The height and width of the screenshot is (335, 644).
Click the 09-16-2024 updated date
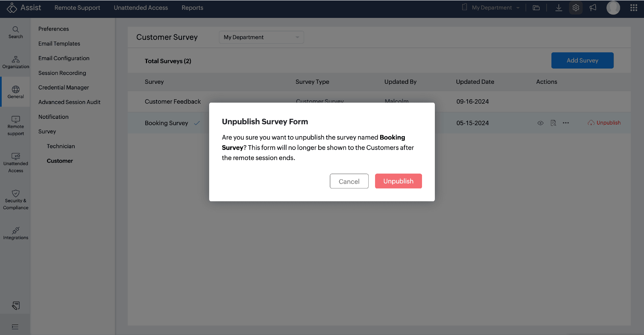pyautogui.click(x=473, y=102)
